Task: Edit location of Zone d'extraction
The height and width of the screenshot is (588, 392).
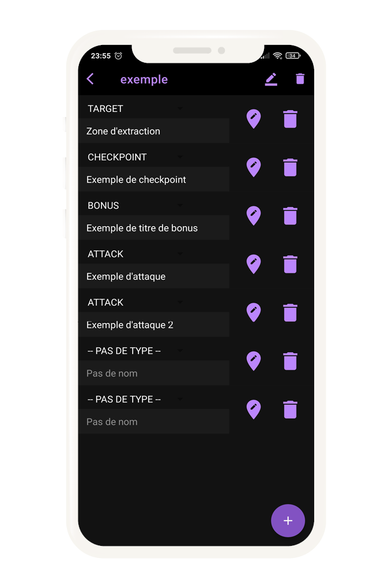Action: pyautogui.click(x=254, y=119)
